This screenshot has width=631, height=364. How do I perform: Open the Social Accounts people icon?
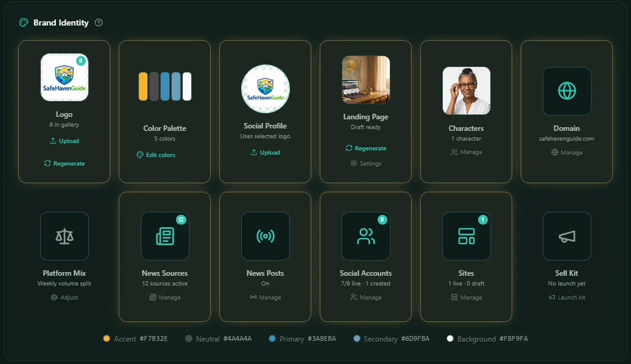(366, 236)
